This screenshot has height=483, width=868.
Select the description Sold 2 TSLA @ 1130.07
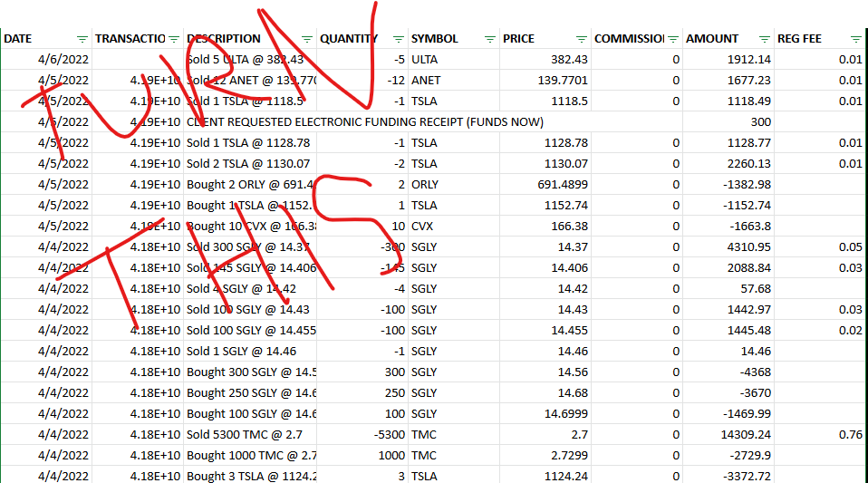tap(250, 163)
